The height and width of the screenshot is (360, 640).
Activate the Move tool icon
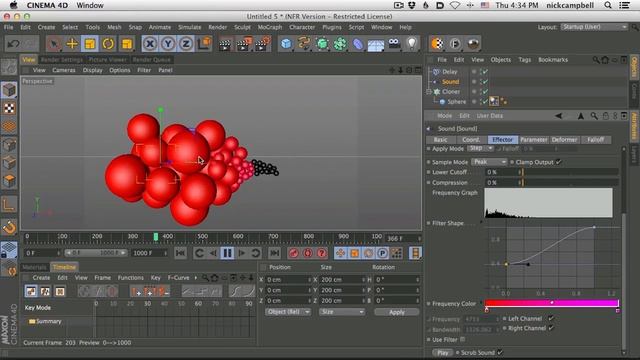(72, 44)
